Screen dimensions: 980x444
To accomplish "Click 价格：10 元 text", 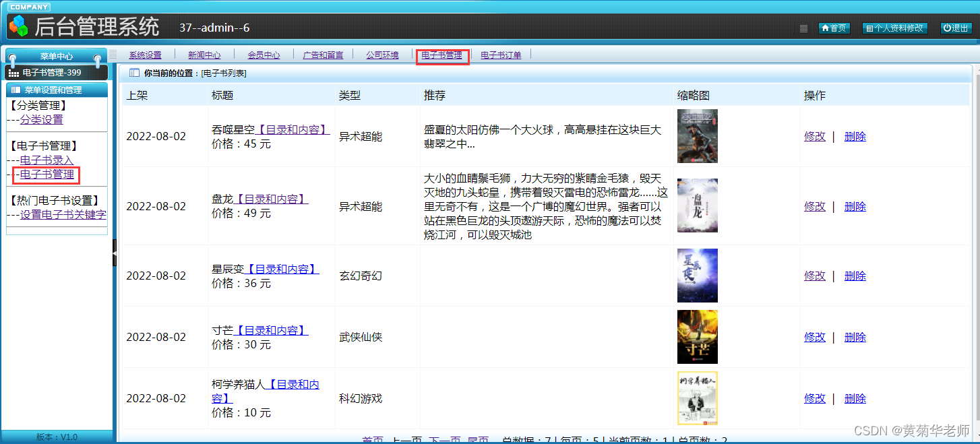I will pos(241,412).
